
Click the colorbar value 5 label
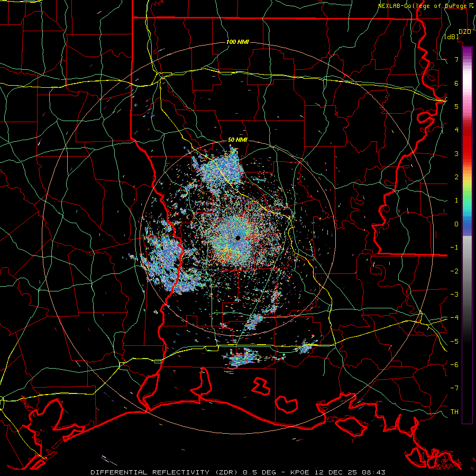456,106
